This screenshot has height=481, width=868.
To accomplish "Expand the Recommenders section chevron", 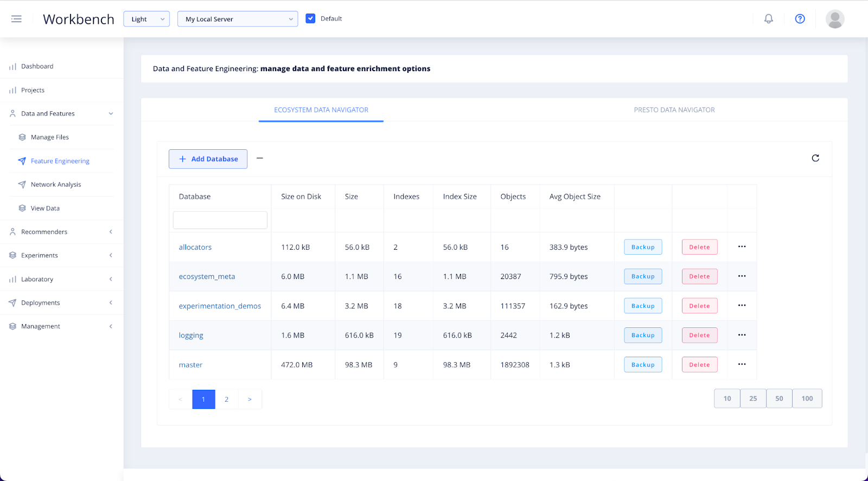I will (111, 232).
